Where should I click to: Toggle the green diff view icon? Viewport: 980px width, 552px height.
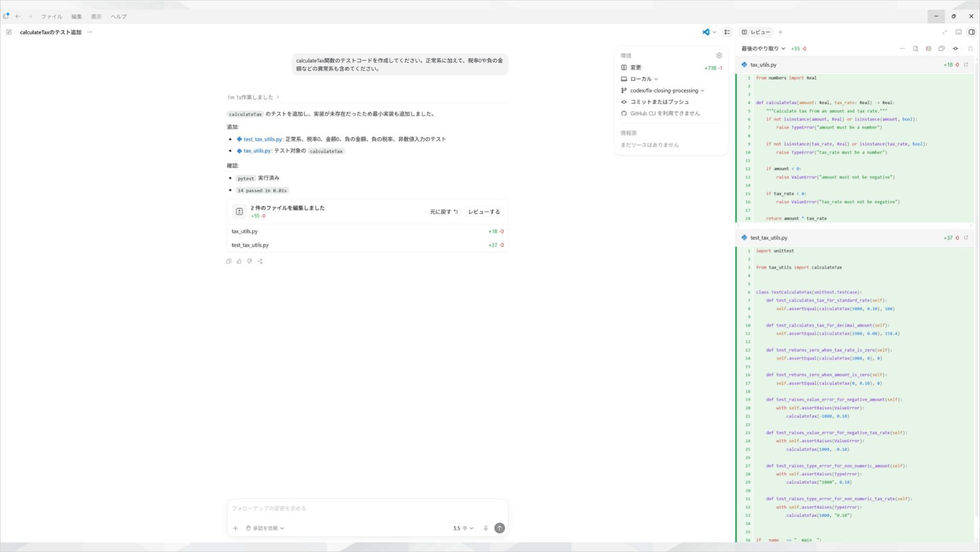click(928, 49)
